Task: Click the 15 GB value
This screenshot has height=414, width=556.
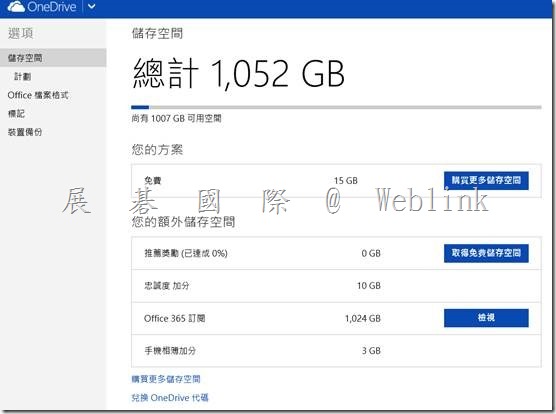Action: tap(346, 181)
